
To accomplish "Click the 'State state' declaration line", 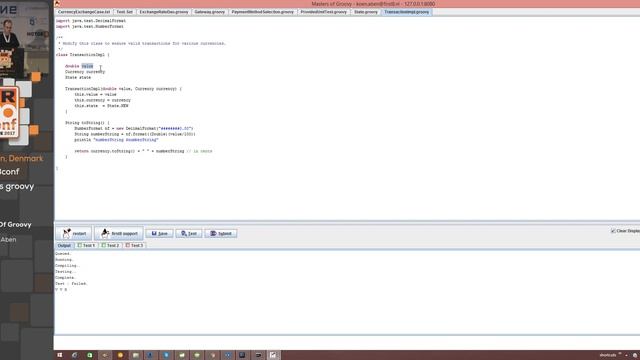I will [78, 77].
